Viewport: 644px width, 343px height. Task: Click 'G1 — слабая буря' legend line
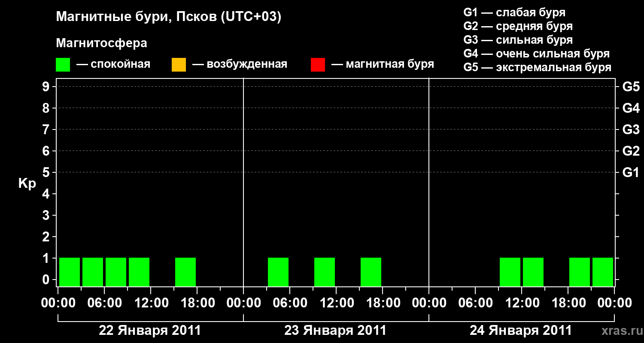(x=514, y=12)
